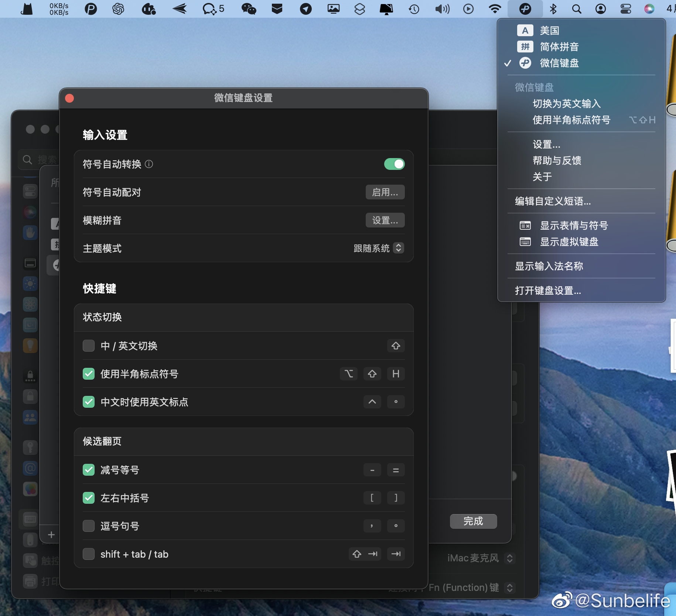Viewport: 676px width, 616px height.
Task: Click the info icon beside 符号自动转换
Action: tap(149, 164)
